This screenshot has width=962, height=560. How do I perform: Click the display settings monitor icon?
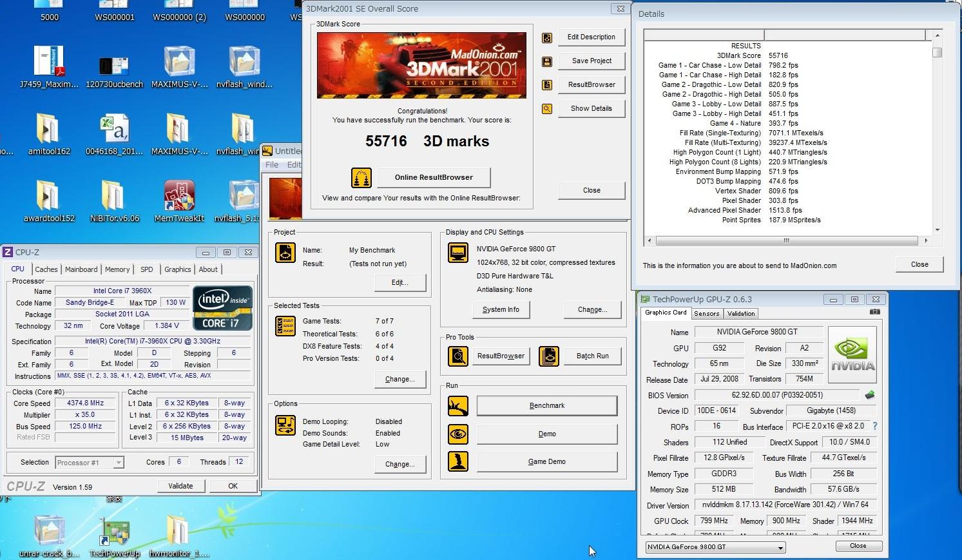click(458, 253)
